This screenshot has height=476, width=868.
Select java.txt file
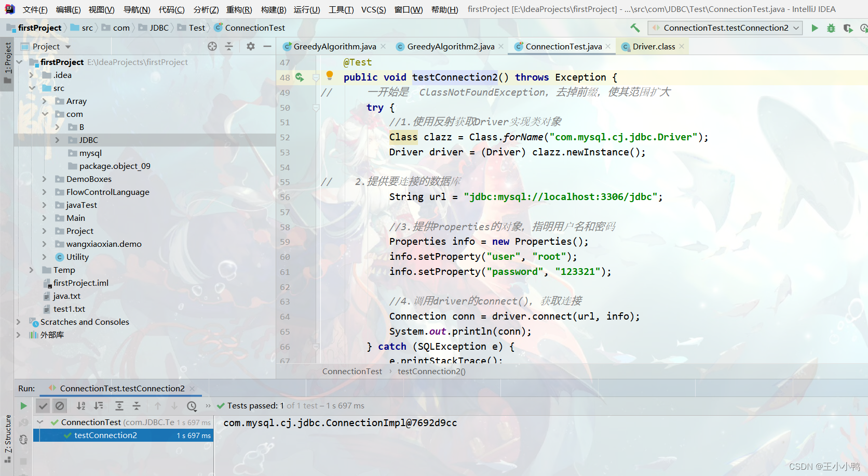[x=67, y=296]
